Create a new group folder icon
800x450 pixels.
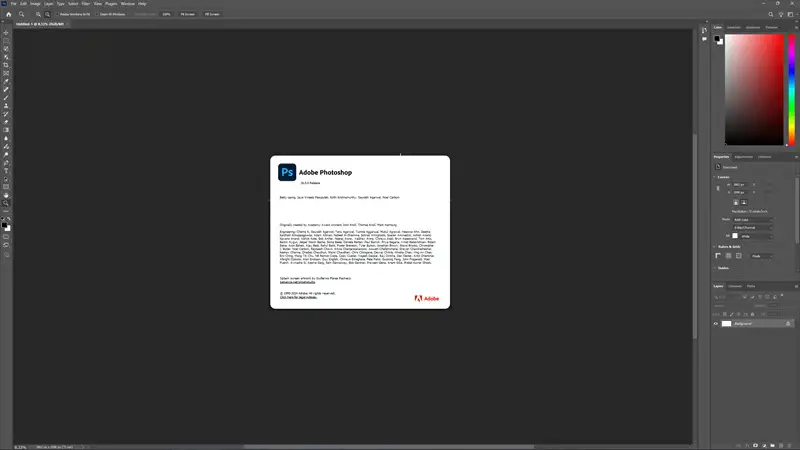(x=772, y=445)
